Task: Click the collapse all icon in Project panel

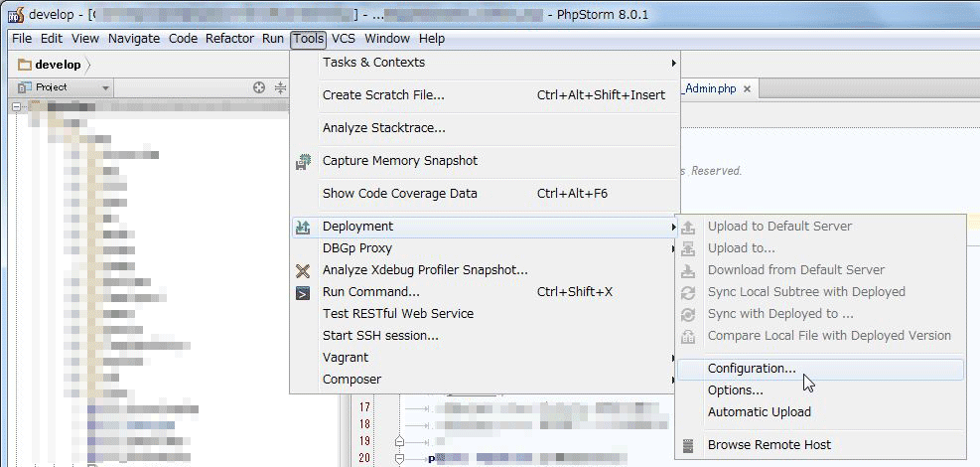Action: [281, 87]
